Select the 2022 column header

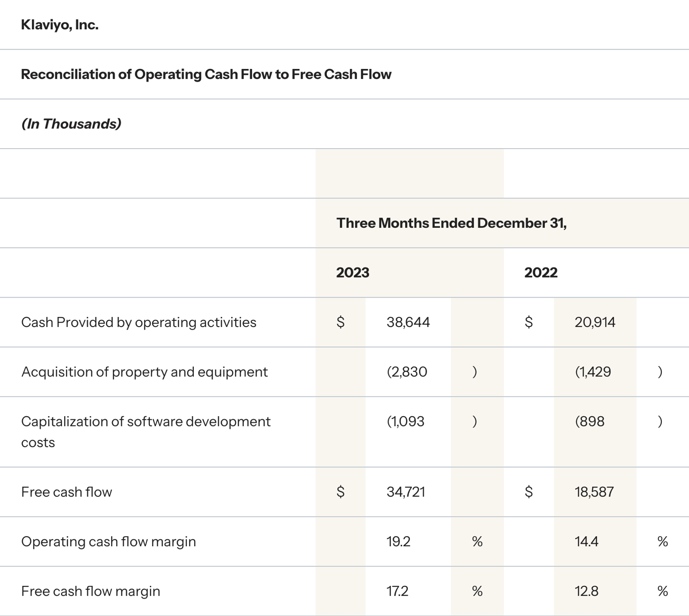(541, 272)
